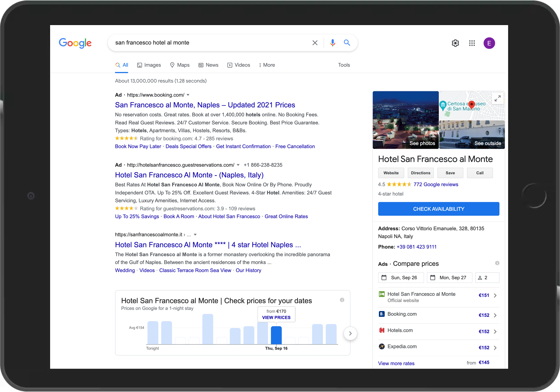Screen dimensions: 560x392
Task: Change the number of guests field
Action: tap(487, 277)
